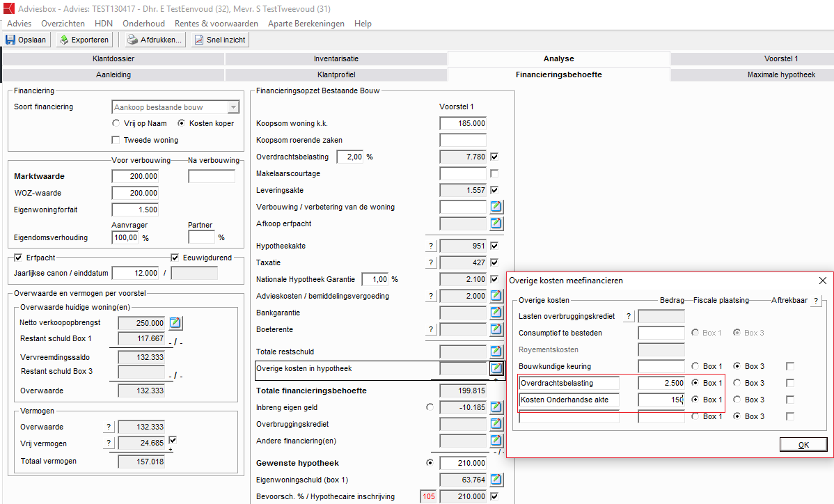Viewport: 834px width, 504px height.
Task: Click the help icon beside Hypotheekakte
Action: 431,246
